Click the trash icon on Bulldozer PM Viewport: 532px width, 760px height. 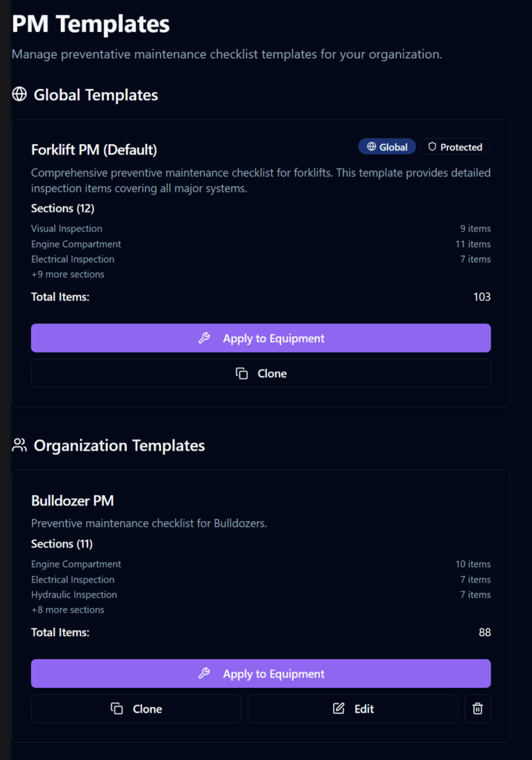(478, 709)
